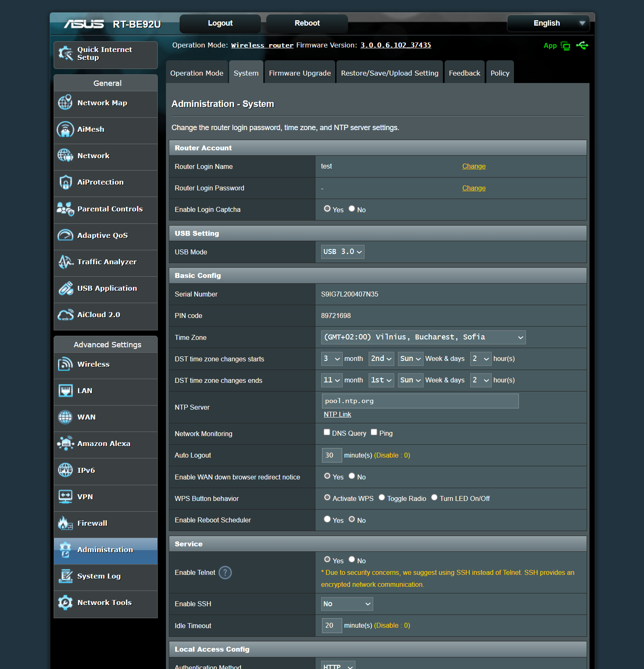Select Toggle Radio for WPS Button behavior
The height and width of the screenshot is (669, 644).
click(x=382, y=498)
